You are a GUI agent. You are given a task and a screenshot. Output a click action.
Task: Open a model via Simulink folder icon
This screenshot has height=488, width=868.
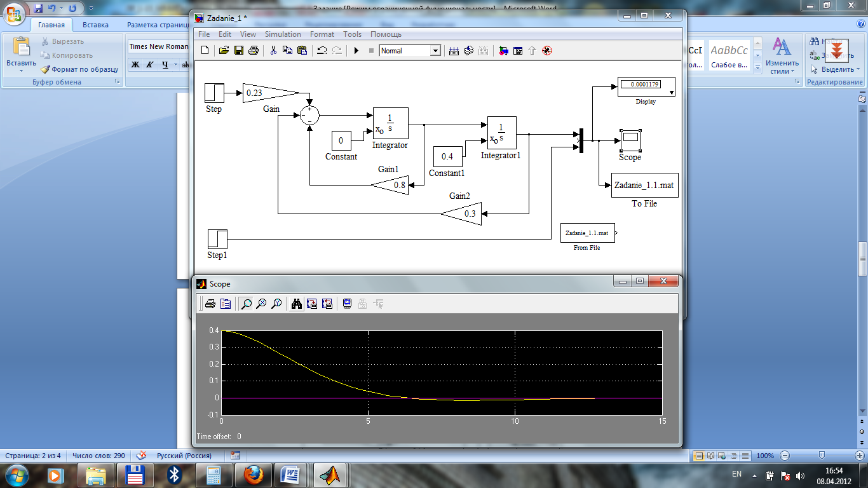(x=224, y=51)
